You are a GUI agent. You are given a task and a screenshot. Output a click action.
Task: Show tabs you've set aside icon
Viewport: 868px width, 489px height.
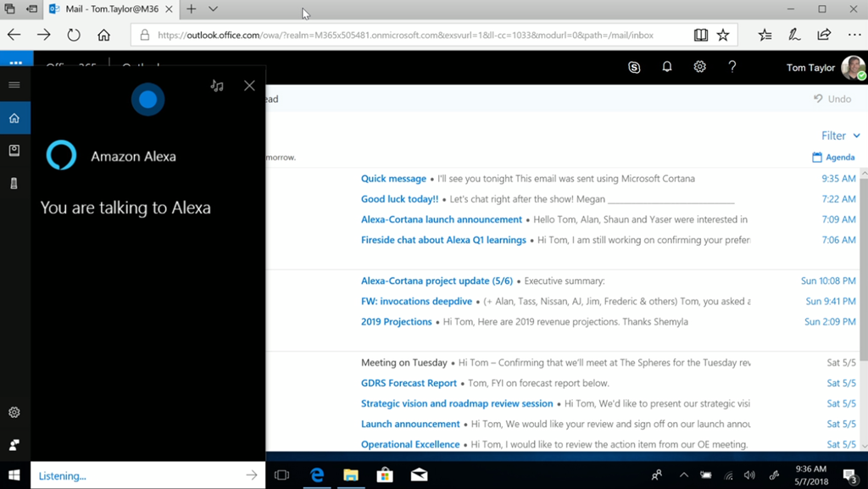tap(9, 8)
